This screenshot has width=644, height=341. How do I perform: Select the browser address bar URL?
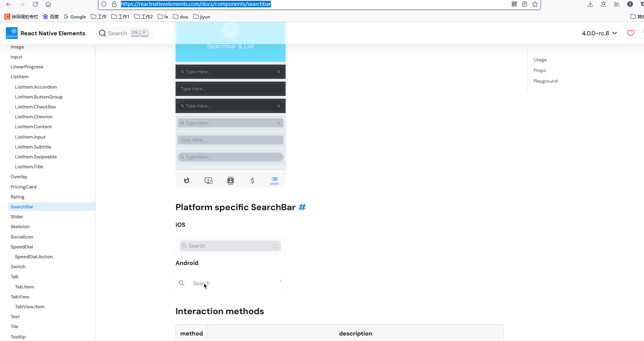click(196, 4)
